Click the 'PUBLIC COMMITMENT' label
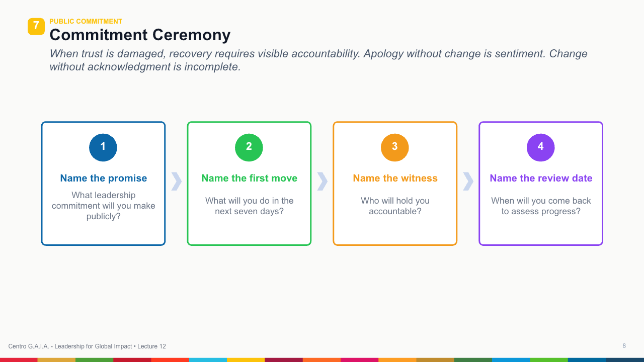This screenshot has width=644, height=362. click(86, 21)
